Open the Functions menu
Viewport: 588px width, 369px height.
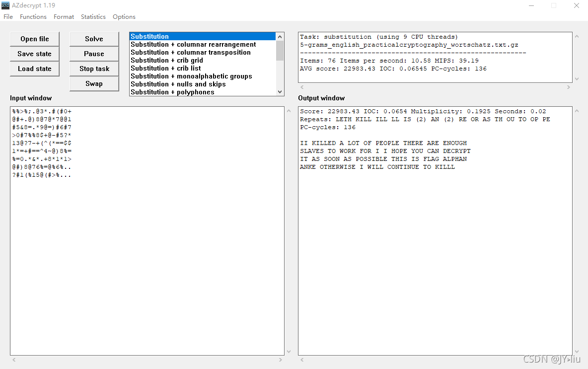[x=33, y=17]
